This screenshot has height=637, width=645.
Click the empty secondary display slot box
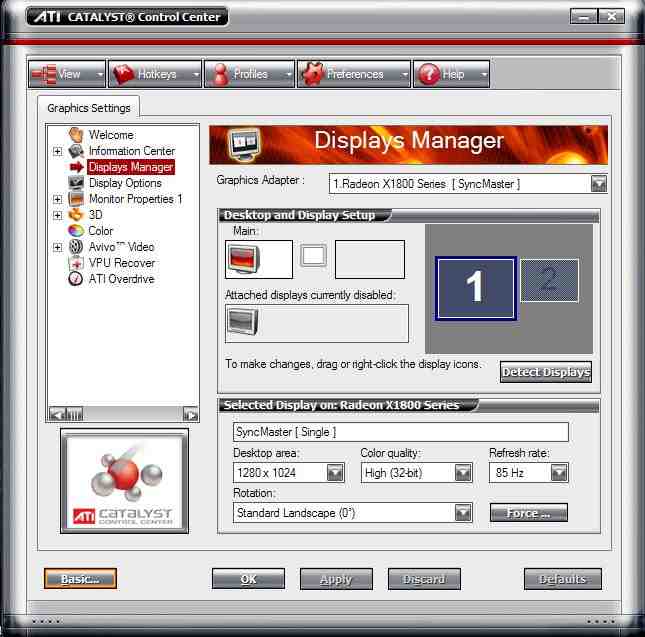[x=370, y=259]
